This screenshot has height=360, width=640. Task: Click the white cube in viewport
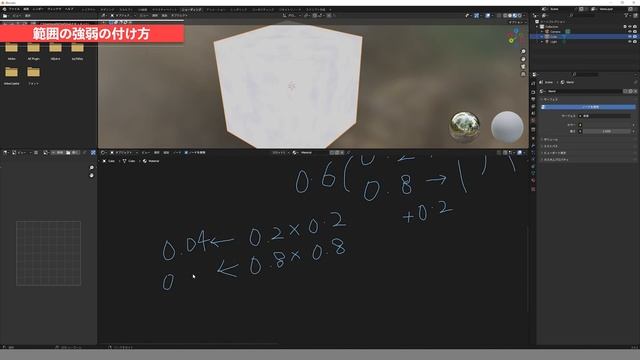[x=288, y=86]
